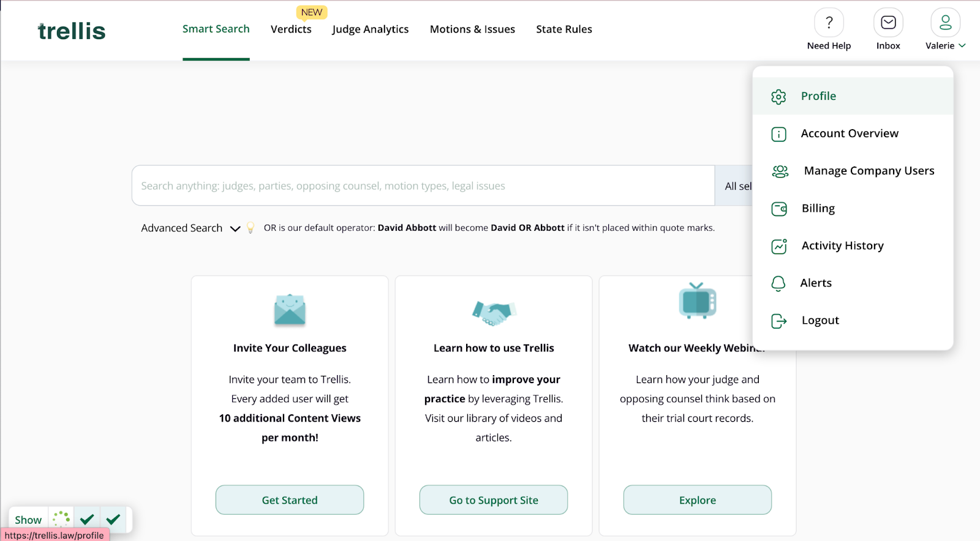
Task: Open Alerts from the account menu
Action: [x=853, y=283]
